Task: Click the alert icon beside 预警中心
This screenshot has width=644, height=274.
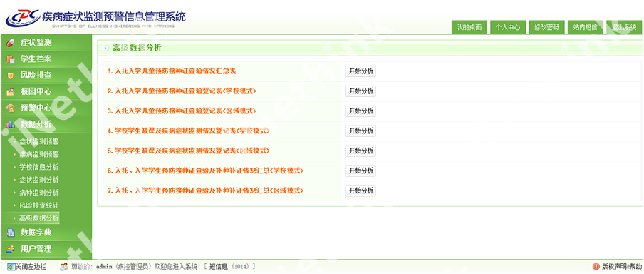Action: (11, 108)
